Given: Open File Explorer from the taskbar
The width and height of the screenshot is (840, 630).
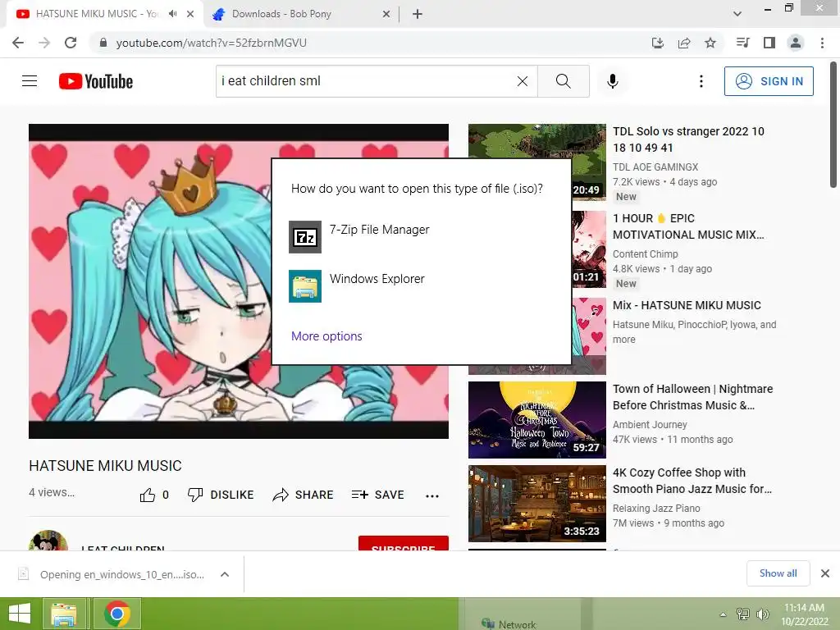Looking at the screenshot, I should click(64, 614).
